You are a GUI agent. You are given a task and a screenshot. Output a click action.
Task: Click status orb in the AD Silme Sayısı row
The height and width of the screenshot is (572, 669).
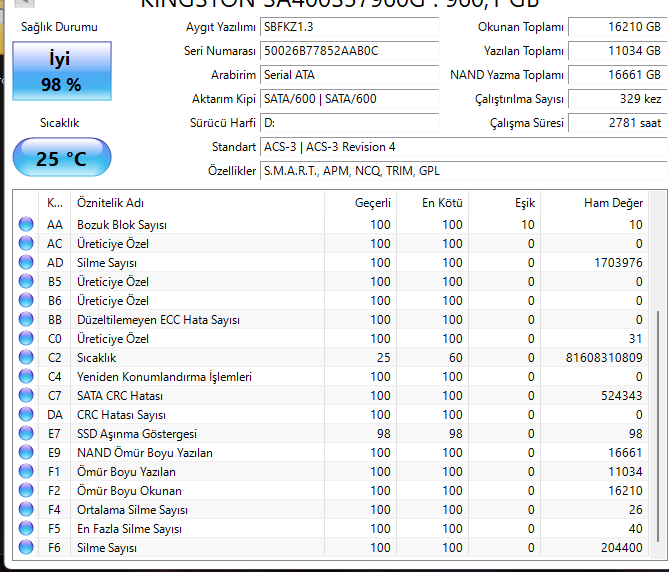[x=26, y=262]
